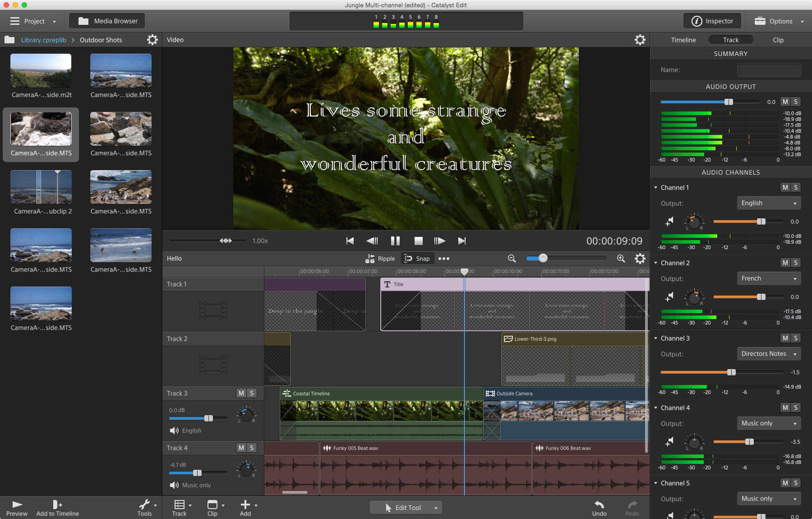Click the Stop playback button

(x=418, y=241)
